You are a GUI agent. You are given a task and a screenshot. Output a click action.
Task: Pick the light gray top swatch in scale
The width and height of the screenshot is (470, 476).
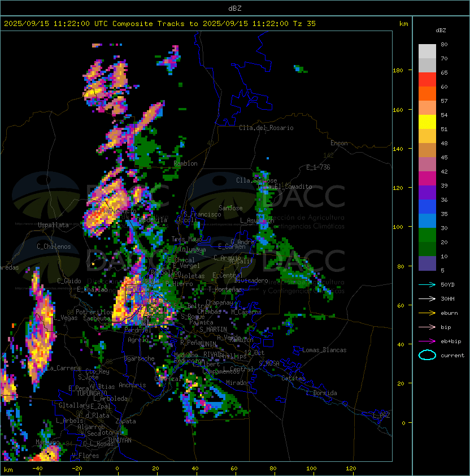point(427,51)
